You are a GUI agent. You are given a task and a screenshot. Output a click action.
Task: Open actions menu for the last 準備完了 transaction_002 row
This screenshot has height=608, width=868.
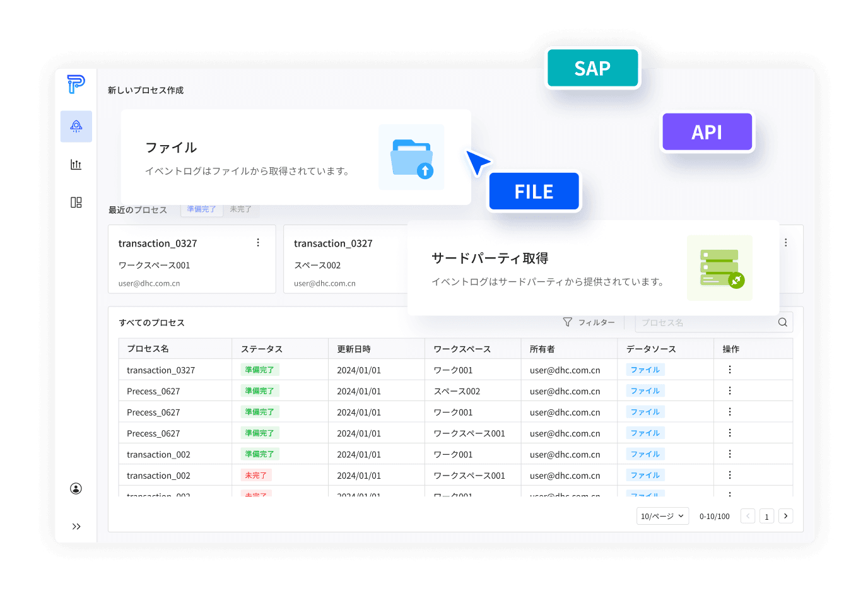pos(730,454)
